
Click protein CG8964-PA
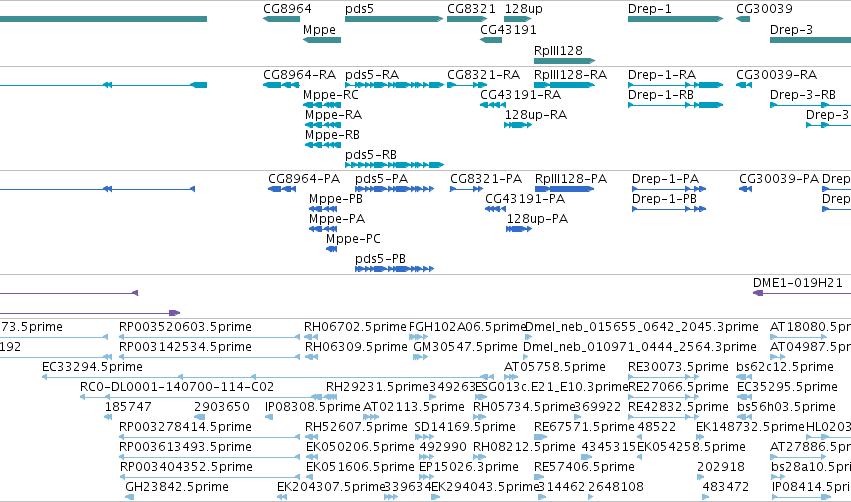coord(282,189)
